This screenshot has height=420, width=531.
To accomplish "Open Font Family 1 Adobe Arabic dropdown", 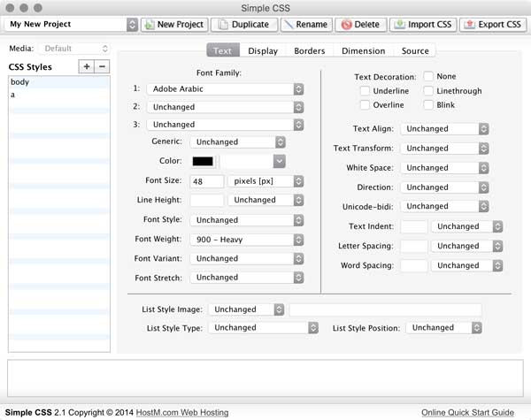I will 225,89.
